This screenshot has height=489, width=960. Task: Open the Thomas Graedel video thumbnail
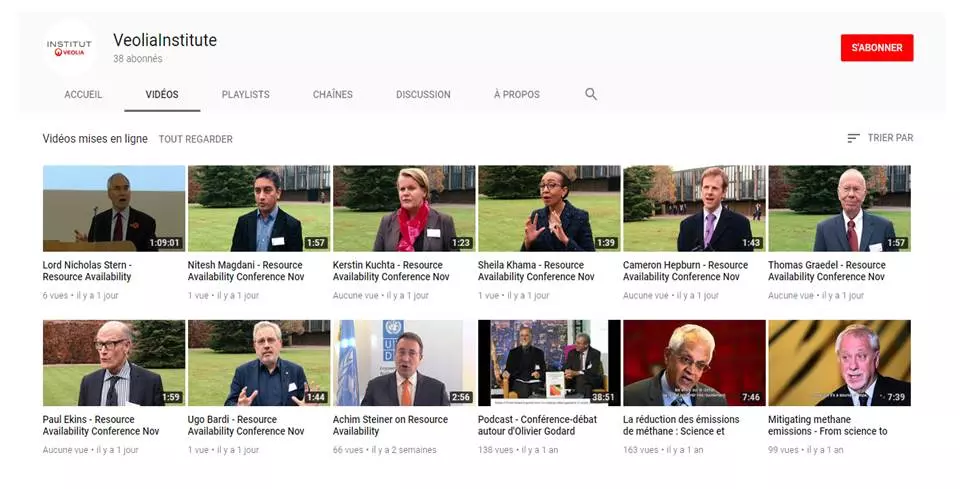(x=838, y=208)
